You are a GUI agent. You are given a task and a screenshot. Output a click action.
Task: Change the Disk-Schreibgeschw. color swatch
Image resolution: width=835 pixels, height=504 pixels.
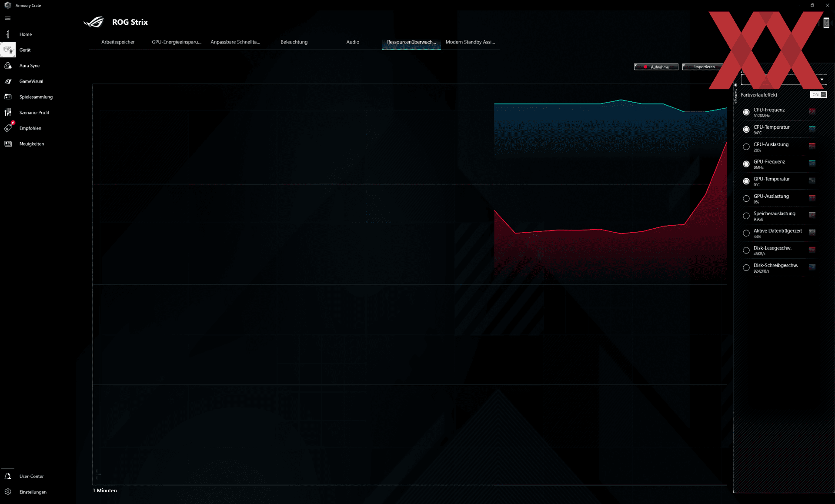[812, 267]
